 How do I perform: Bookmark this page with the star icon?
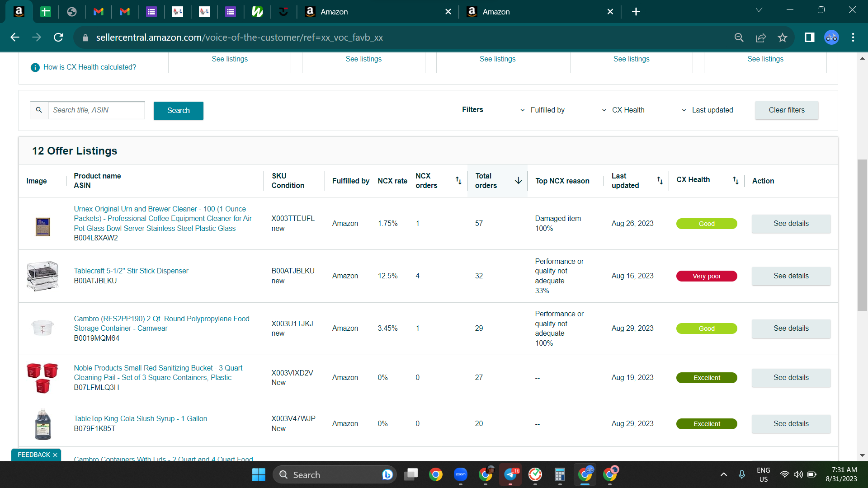[x=783, y=38]
